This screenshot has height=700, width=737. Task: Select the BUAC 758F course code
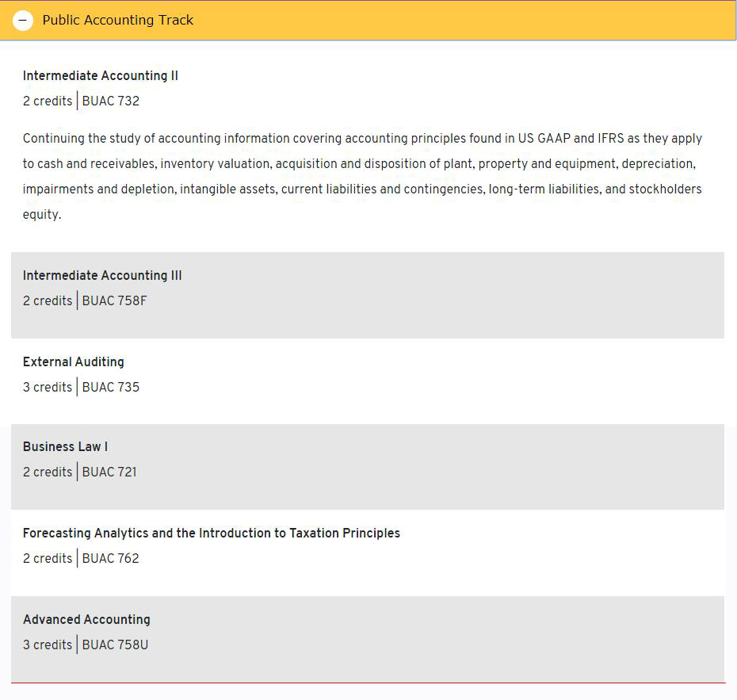tap(114, 301)
